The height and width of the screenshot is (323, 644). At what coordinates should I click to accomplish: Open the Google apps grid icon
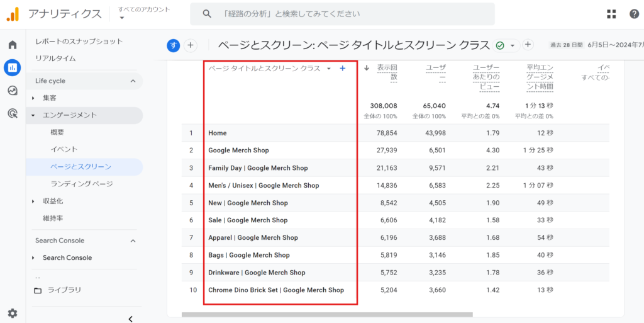[x=611, y=14]
